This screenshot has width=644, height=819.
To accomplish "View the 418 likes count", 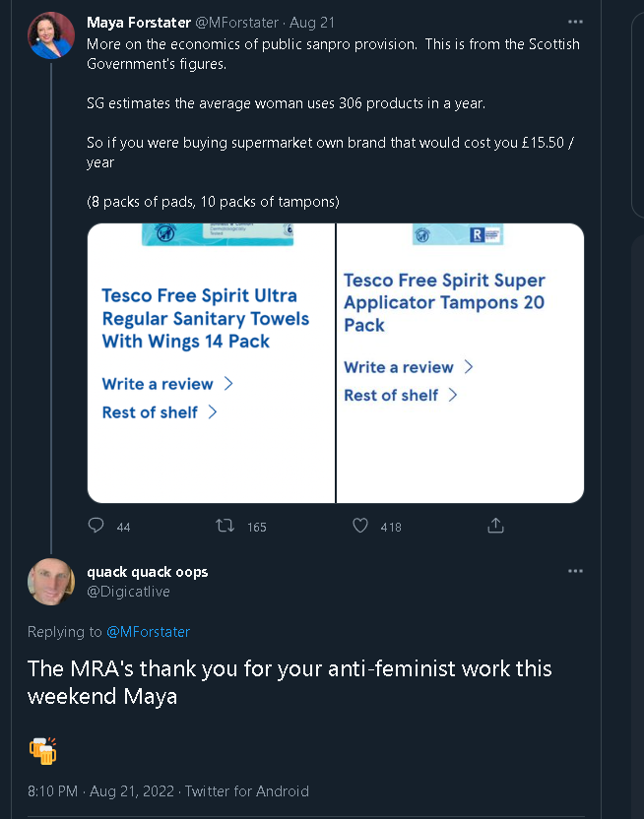I will [x=391, y=527].
